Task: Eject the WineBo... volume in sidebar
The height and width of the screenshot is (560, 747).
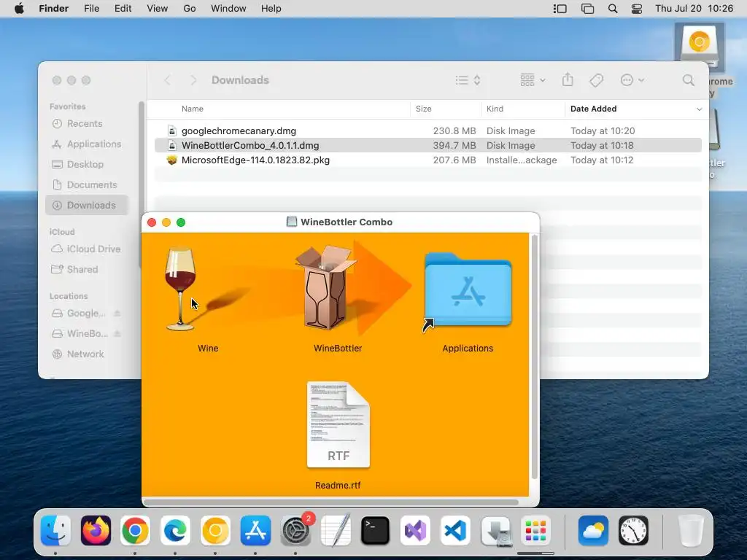Action: click(117, 334)
